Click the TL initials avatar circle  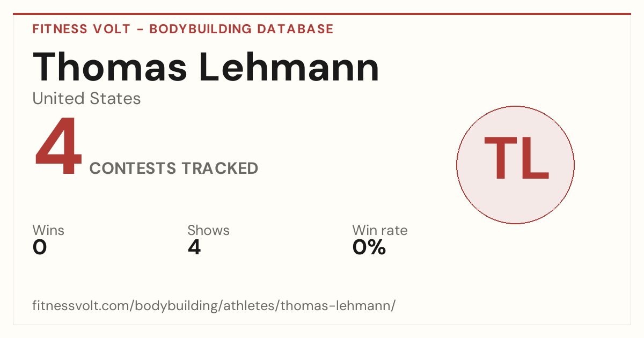(x=515, y=165)
